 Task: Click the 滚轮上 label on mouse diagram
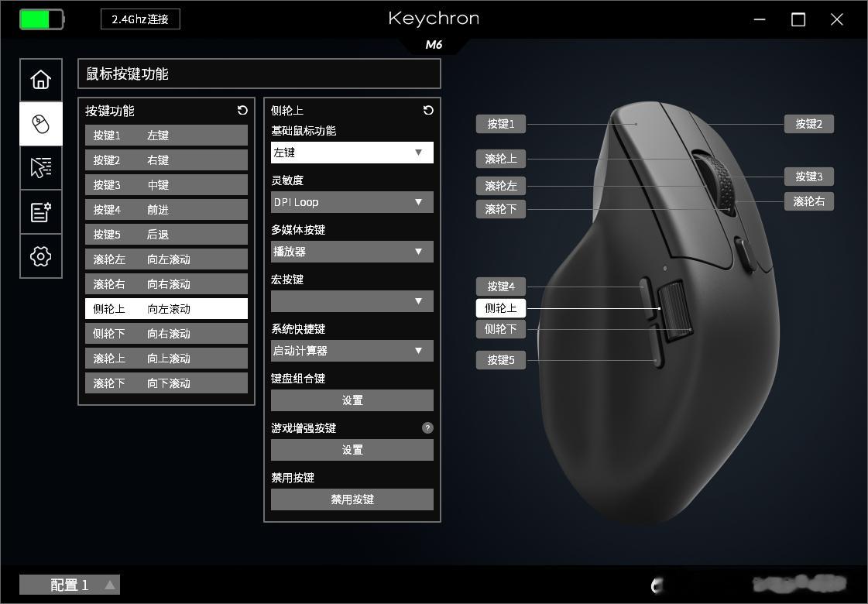click(500, 159)
